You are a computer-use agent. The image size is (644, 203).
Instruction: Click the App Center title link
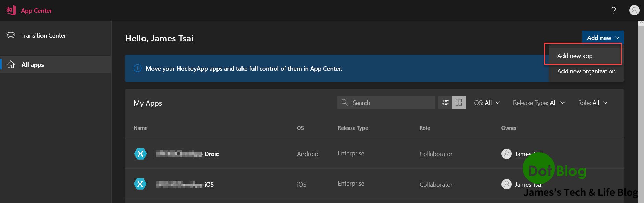tap(36, 10)
